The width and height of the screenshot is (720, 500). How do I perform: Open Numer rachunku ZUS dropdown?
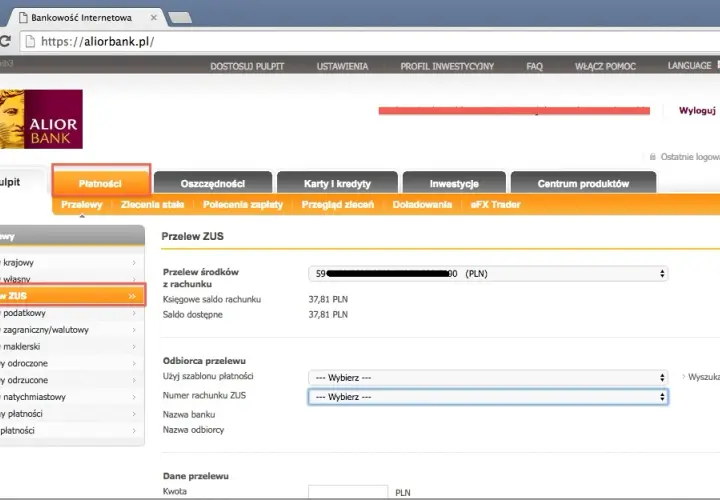click(x=488, y=397)
